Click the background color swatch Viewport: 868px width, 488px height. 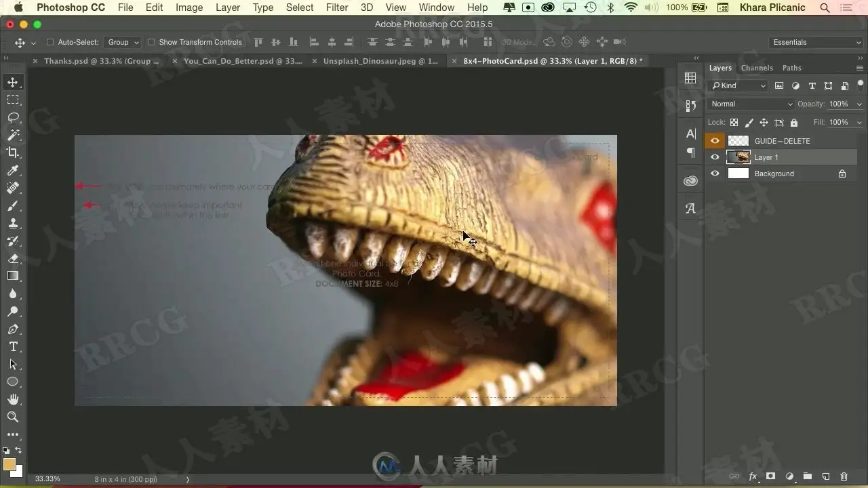click(18, 472)
